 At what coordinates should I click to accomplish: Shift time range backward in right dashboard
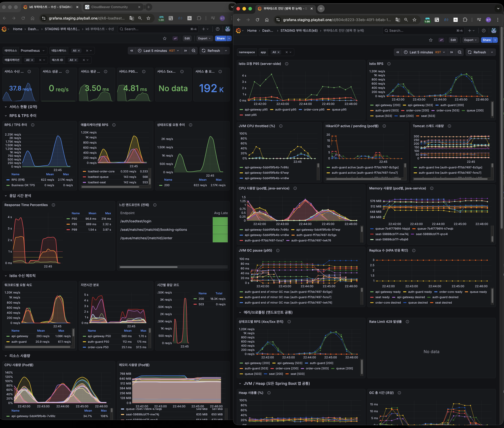click(x=398, y=52)
